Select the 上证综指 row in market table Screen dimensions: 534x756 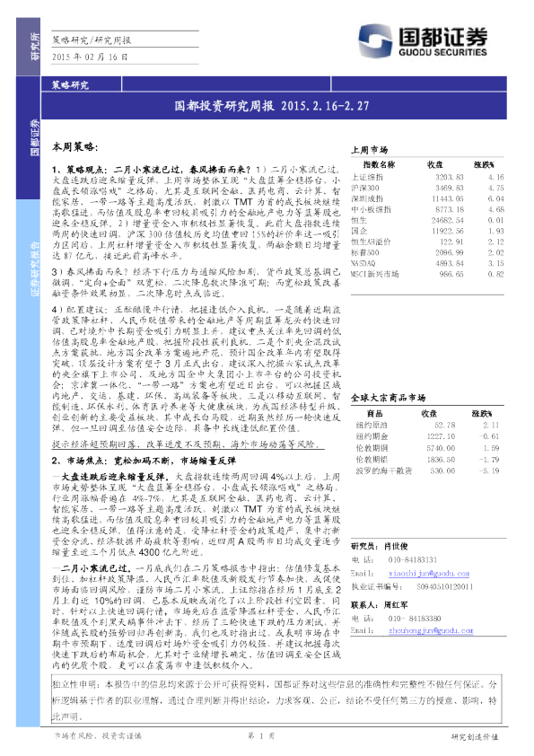(427, 177)
